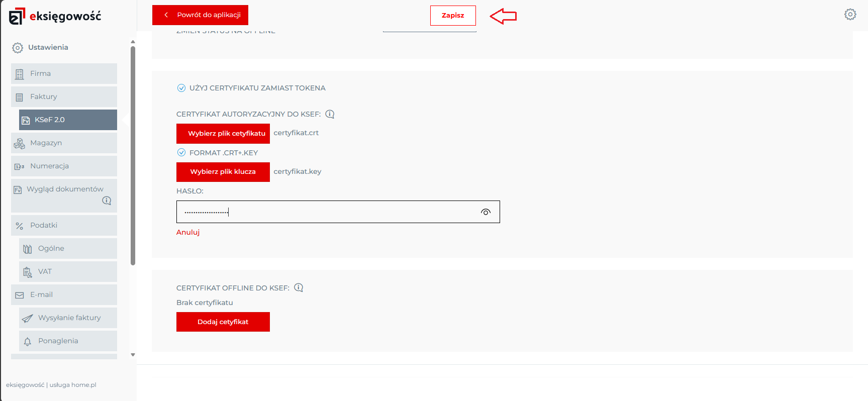This screenshot has height=401, width=868.
Task: Go back via Powrót do aplikacji
Action: click(200, 15)
